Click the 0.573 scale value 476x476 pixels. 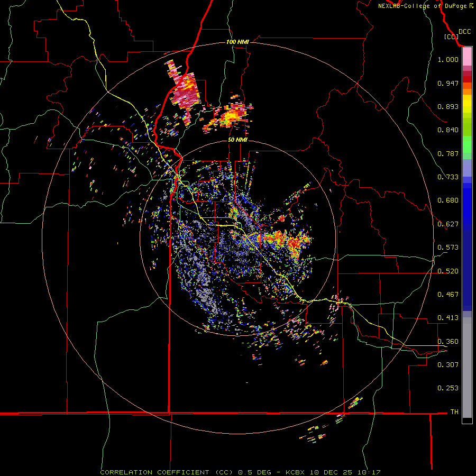tap(448, 248)
